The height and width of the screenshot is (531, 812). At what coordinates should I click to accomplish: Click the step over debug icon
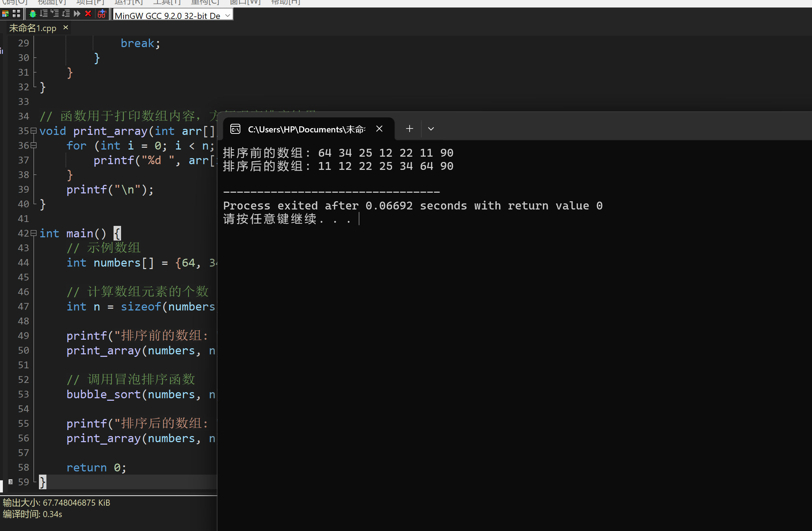tap(44, 14)
